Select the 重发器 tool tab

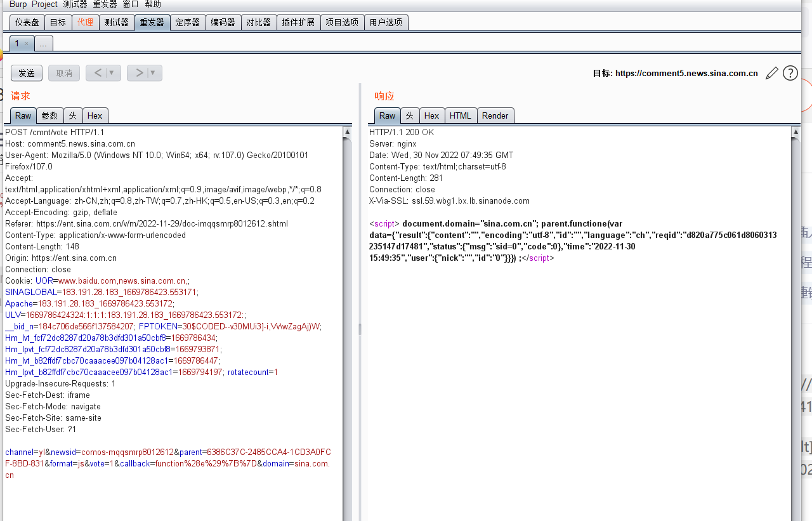(x=152, y=22)
